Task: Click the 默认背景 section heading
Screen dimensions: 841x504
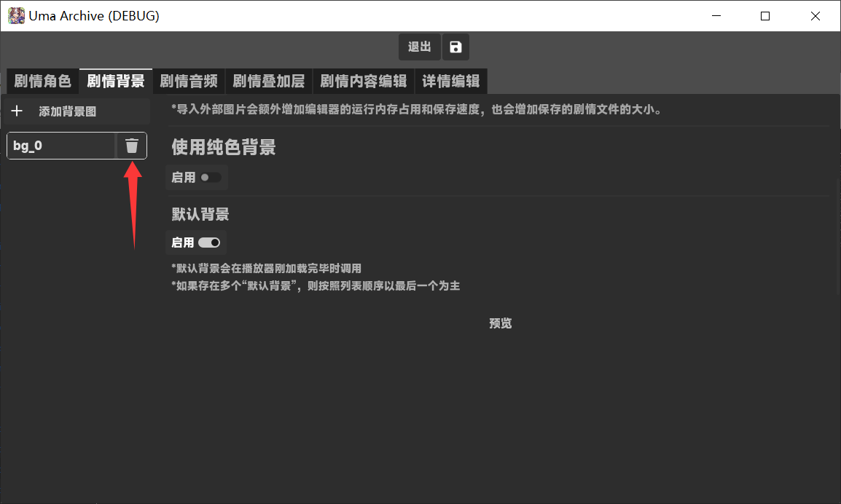Action: [200, 215]
